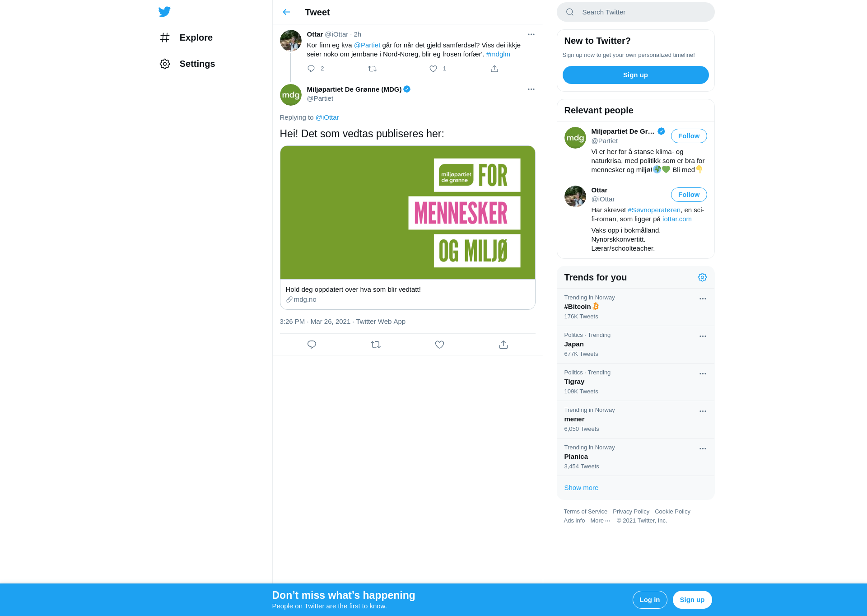Click the Twitter bird logo
867x616 pixels.
tap(164, 12)
